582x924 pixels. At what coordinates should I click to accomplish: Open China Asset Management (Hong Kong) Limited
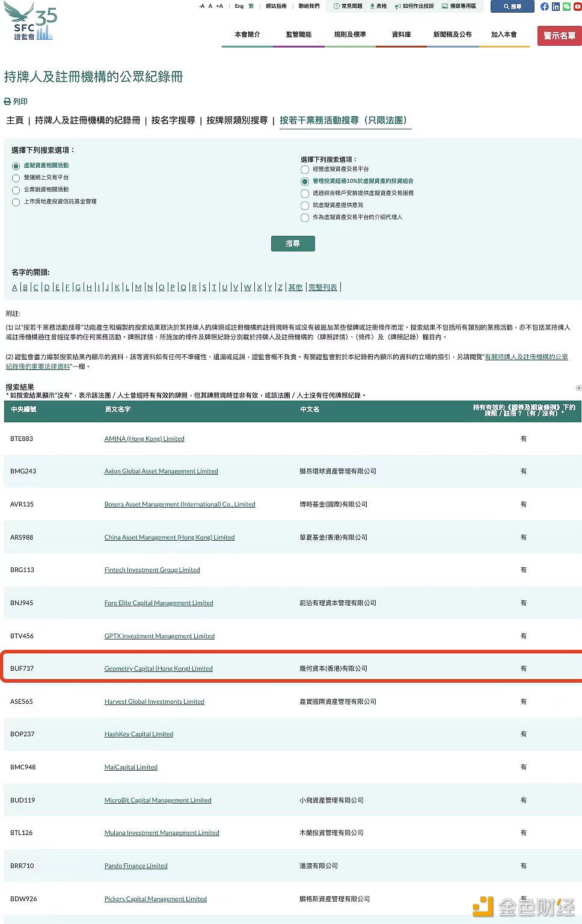(x=170, y=538)
